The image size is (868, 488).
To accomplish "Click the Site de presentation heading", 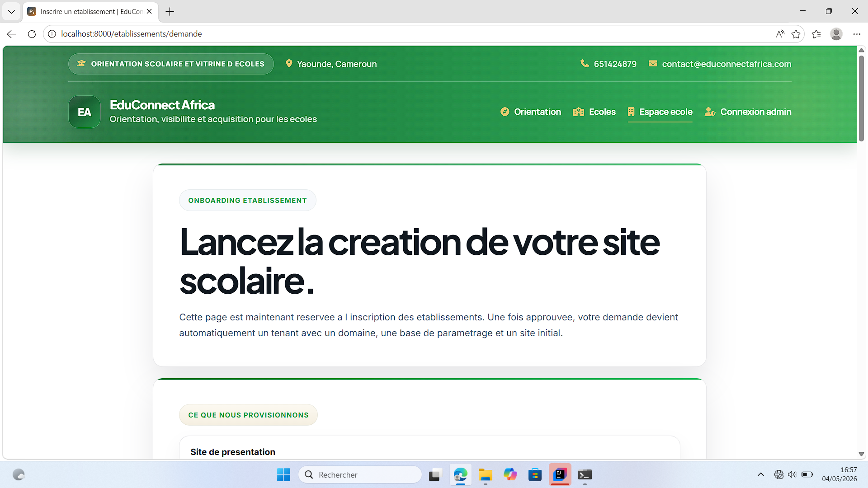I will (x=233, y=452).
